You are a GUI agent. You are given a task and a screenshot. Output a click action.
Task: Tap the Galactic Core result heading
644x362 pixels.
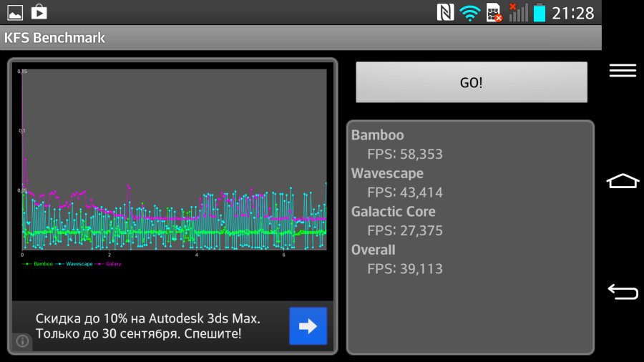[393, 212]
